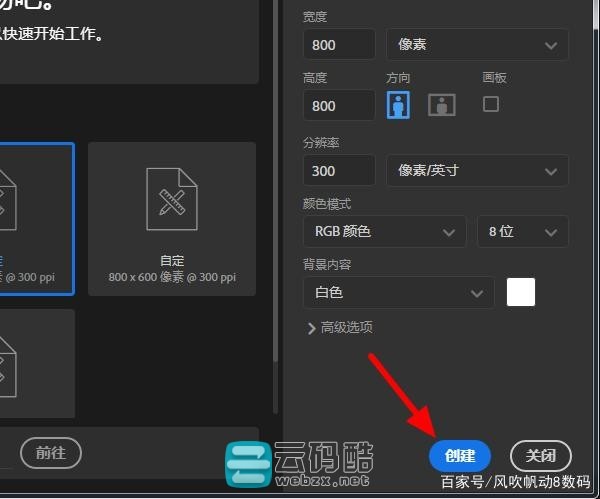Viewport: 600px width, 499px height.
Task: Open the white background color swatch
Action: pyautogui.click(x=521, y=292)
